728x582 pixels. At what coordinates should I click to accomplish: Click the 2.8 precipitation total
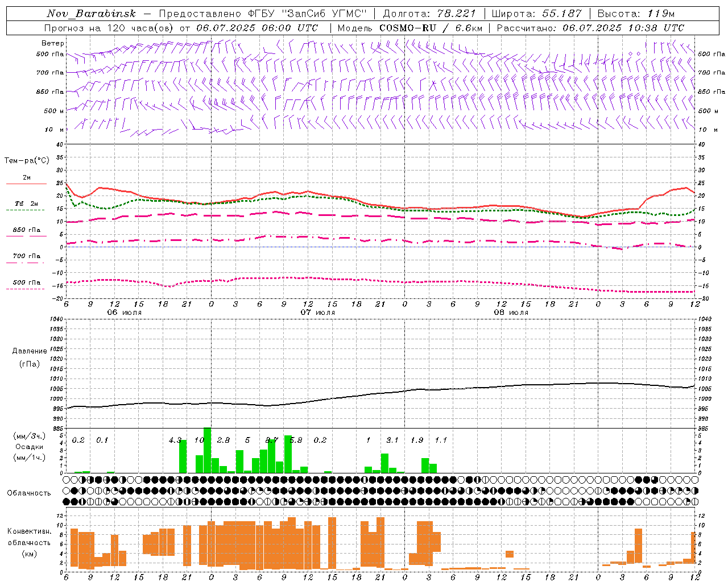[x=223, y=440]
